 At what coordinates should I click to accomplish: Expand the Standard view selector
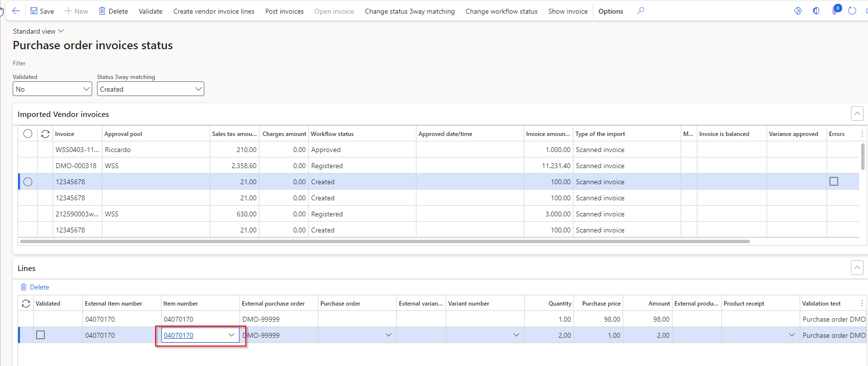pos(38,31)
